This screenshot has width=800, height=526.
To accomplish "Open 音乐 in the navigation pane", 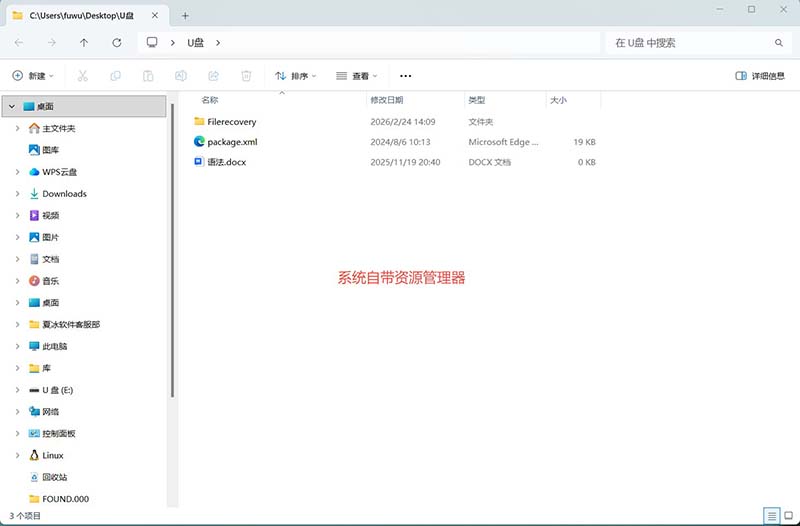I will tap(51, 281).
